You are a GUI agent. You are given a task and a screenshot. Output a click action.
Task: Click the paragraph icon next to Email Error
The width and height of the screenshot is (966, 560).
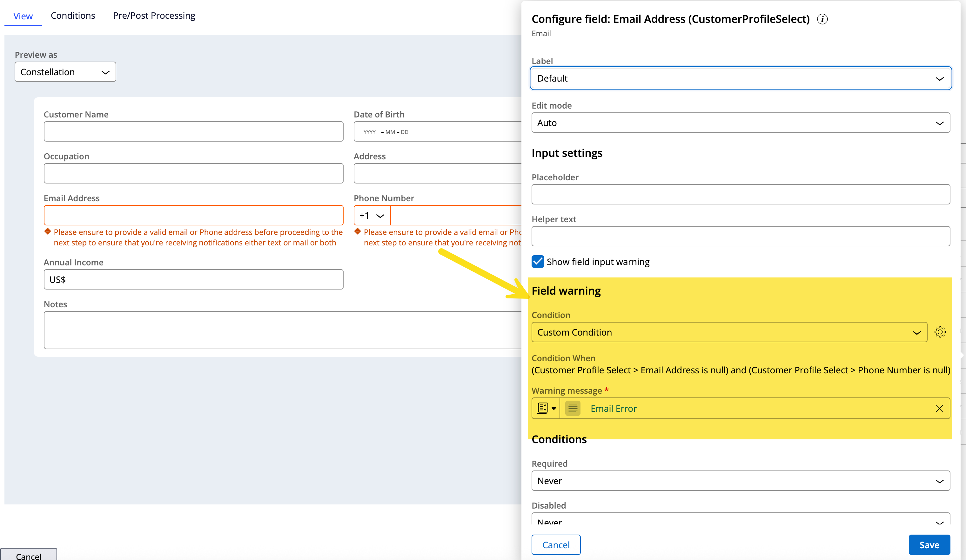(572, 408)
